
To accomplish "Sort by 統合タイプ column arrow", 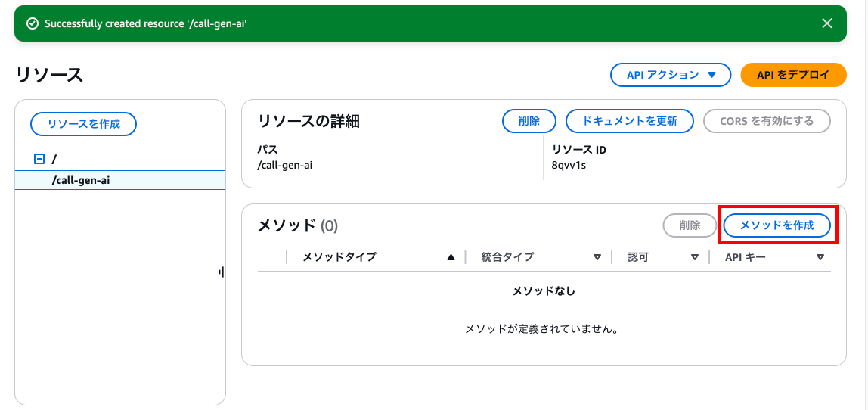I will [597, 257].
